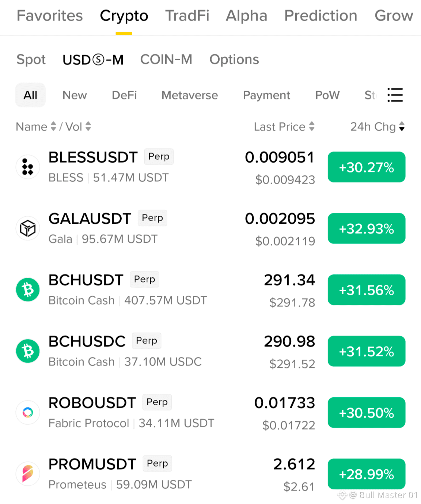This screenshot has height=504, width=421.
Task: Tap the circled S symbol in USDⓈ-M
Action: [x=98, y=60]
